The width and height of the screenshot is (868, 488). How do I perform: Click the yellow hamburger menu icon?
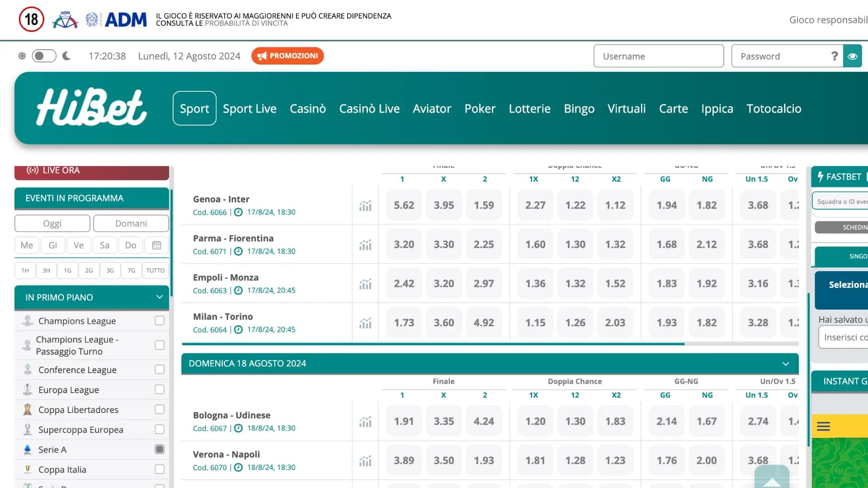pos(823,427)
